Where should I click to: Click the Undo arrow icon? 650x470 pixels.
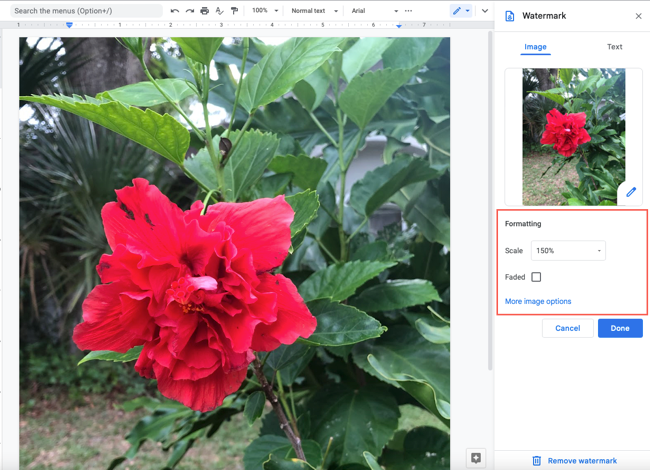pos(175,11)
